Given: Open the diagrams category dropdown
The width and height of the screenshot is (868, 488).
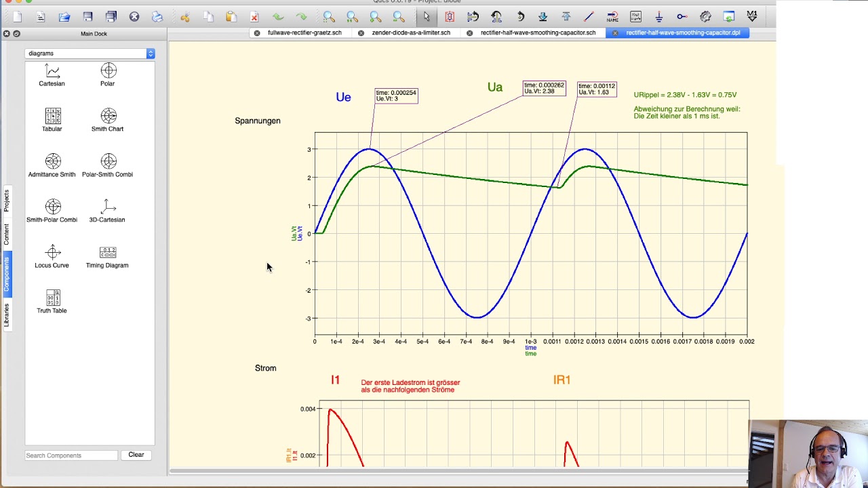Looking at the screenshot, I should tap(90, 54).
